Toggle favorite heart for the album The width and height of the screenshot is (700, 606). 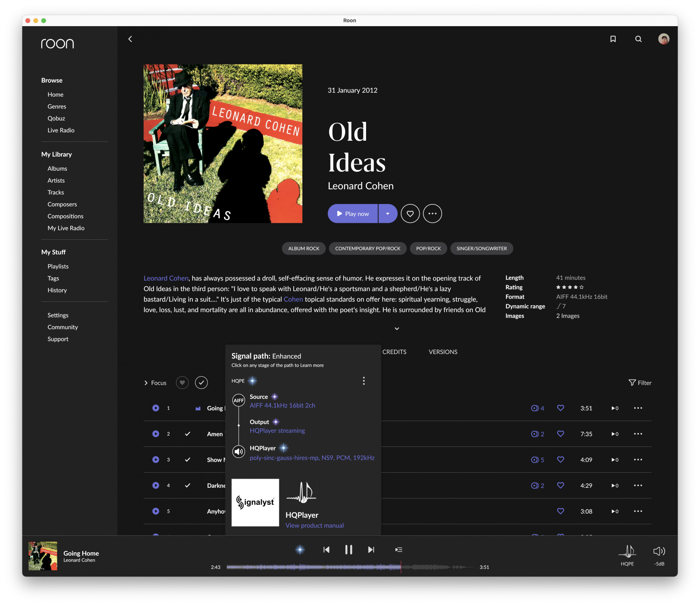410,213
